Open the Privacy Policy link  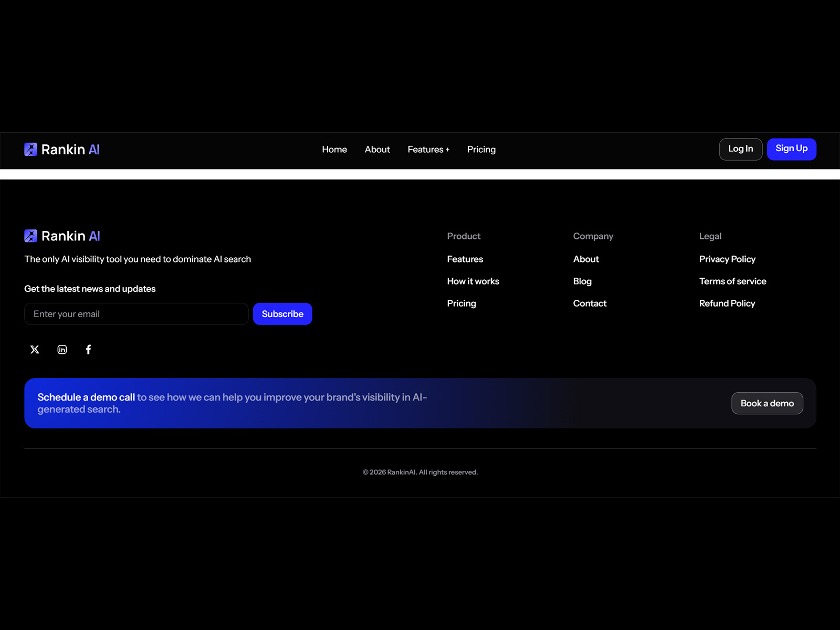tap(727, 259)
